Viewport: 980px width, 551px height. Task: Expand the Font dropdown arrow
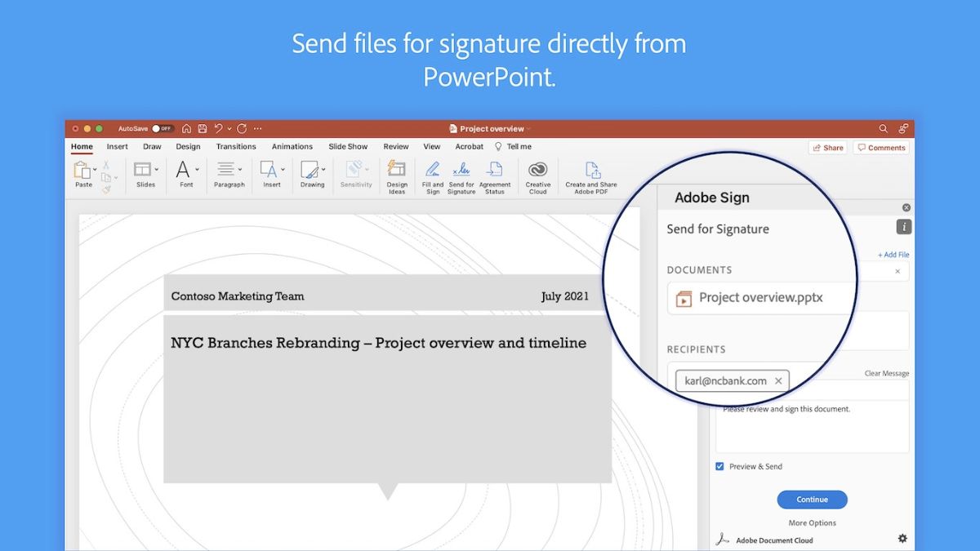click(x=197, y=170)
